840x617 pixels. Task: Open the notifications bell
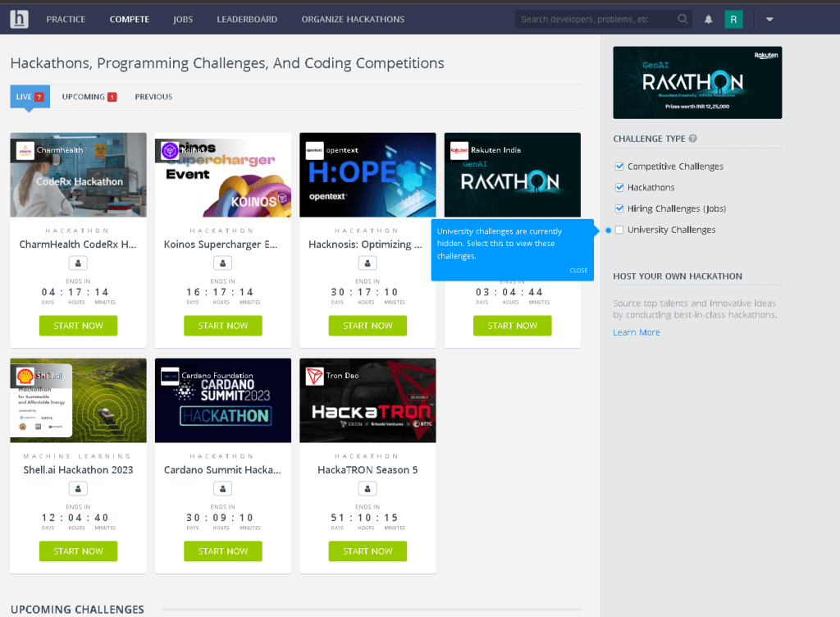pyautogui.click(x=708, y=20)
